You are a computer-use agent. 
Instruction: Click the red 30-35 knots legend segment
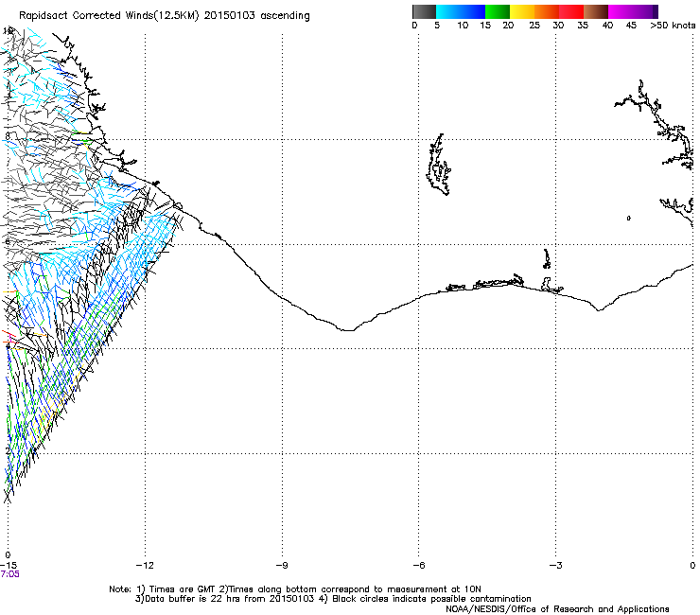pos(571,11)
